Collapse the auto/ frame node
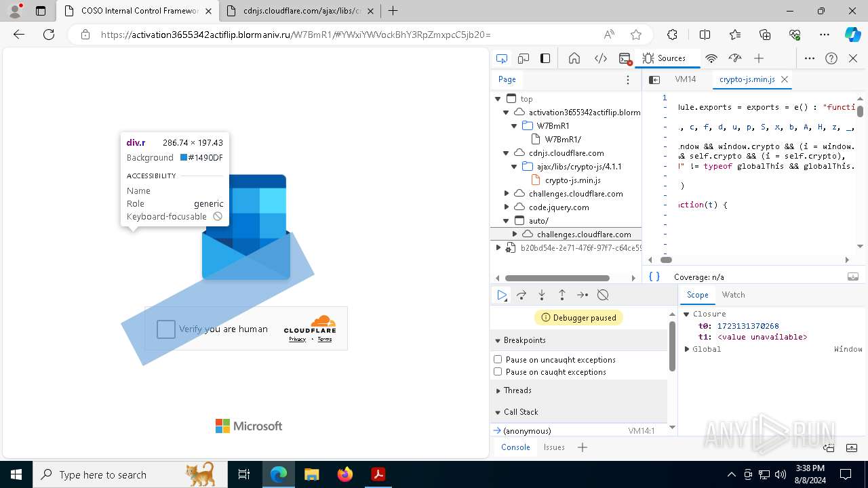Image resolution: width=868 pixels, height=488 pixels. point(506,221)
